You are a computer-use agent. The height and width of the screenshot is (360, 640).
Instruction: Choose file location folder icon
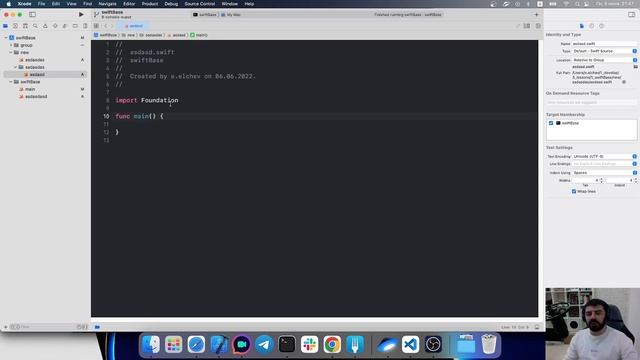(x=635, y=67)
